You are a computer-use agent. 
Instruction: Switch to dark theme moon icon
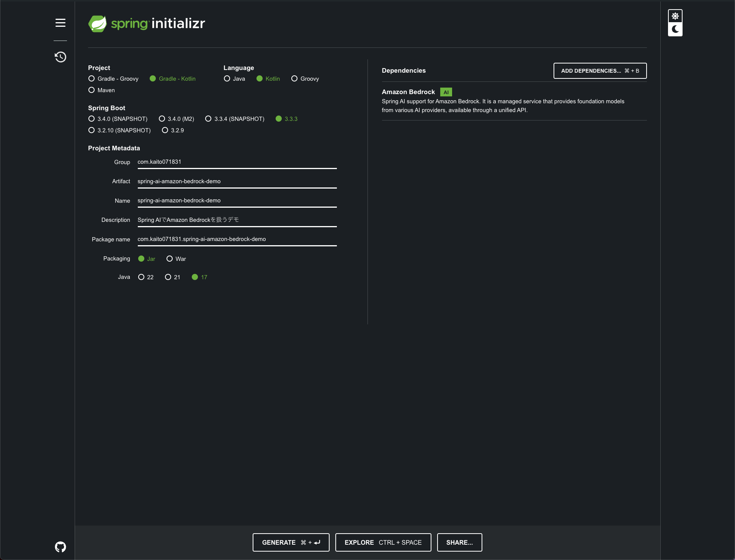[x=675, y=29]
